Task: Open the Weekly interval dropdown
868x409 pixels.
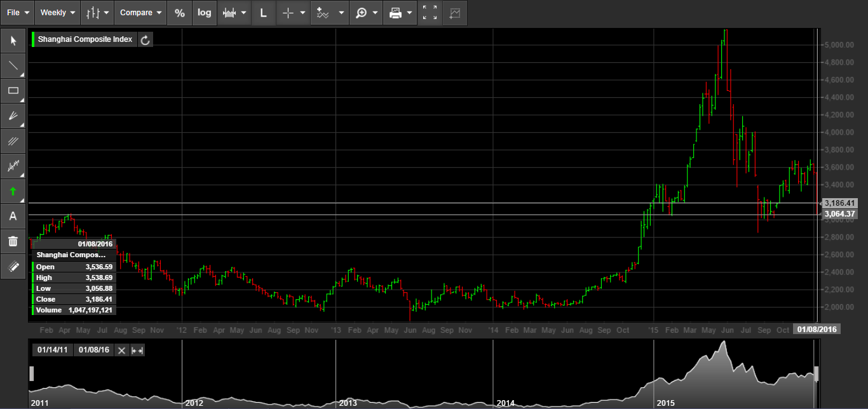Action: [57, 13]
